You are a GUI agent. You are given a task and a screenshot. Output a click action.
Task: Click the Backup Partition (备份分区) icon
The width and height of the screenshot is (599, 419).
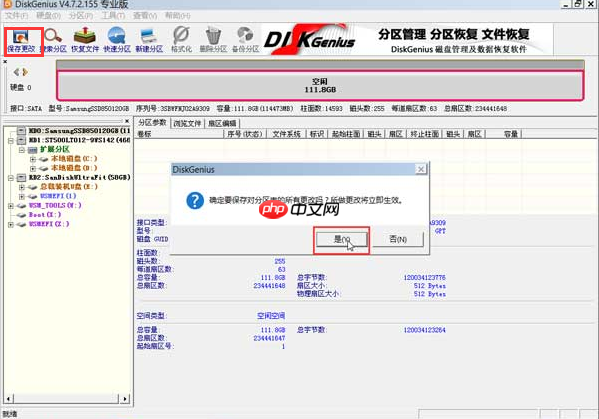(x=245, y=40)
